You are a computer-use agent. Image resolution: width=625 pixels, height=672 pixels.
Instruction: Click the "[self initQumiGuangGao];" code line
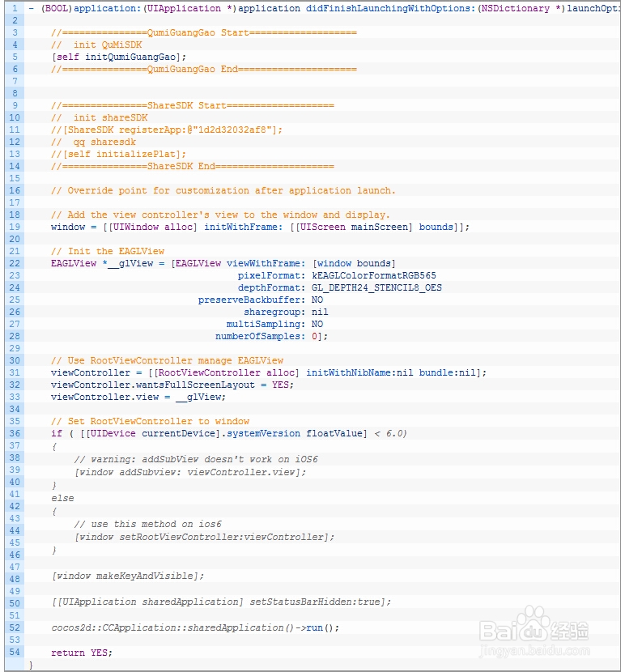pyautogui.click(x=119, y=57)
